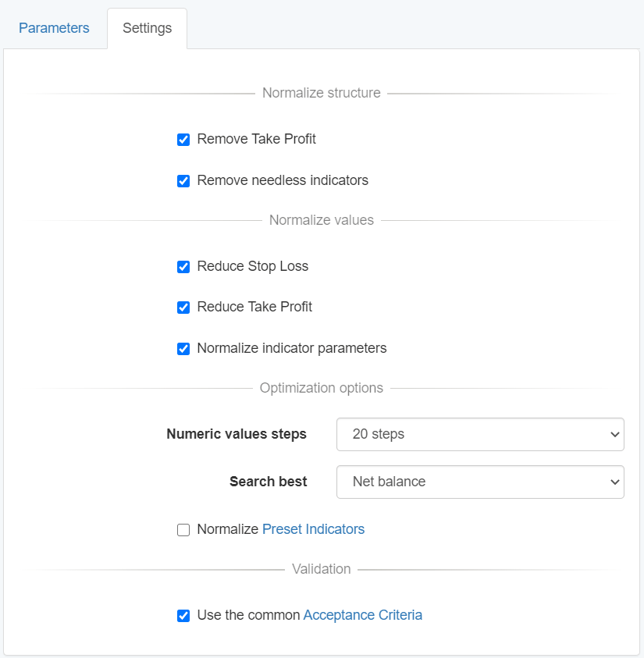Untick the Reduce Take Profit checkbox
The height and width of the screenshot is (658, 644).
[183, 308]
